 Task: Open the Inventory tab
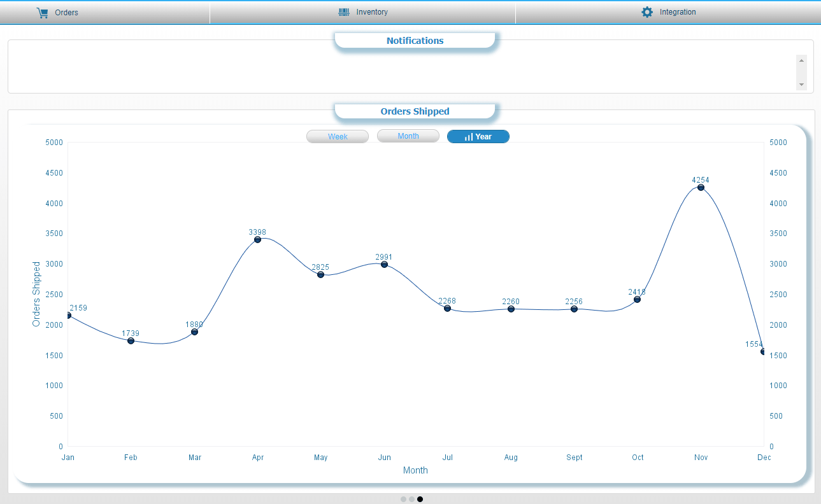pos(362,13)
